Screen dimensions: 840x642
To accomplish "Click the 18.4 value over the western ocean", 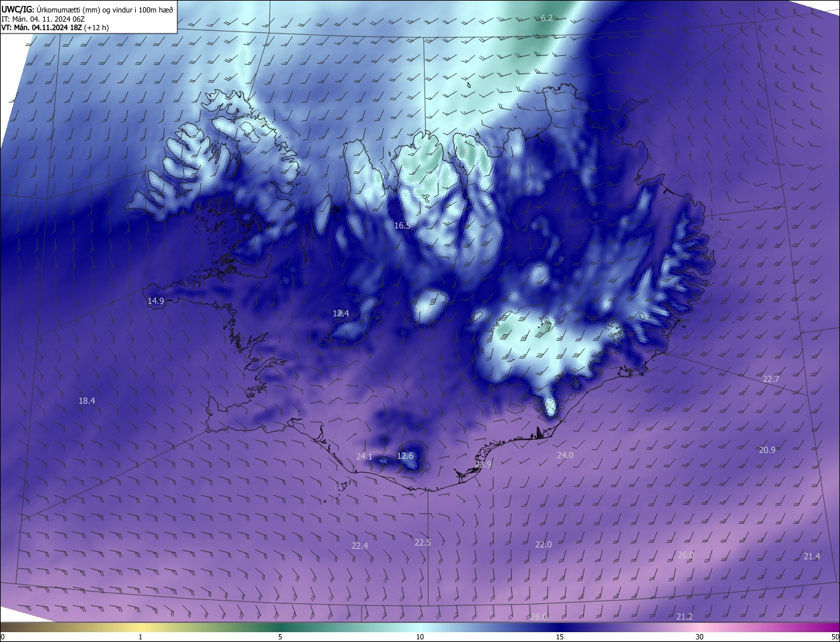I will coord(87,400).
